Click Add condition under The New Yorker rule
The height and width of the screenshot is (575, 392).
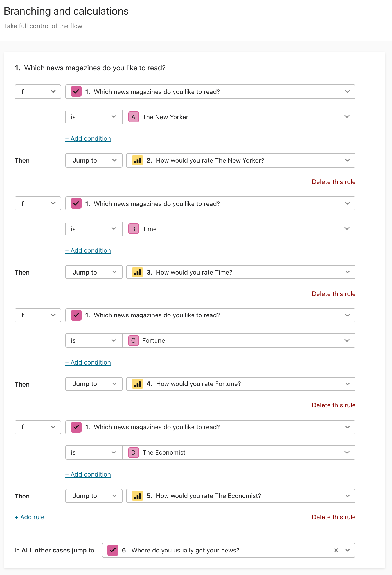pyautogui.click(x=88, y=138)
